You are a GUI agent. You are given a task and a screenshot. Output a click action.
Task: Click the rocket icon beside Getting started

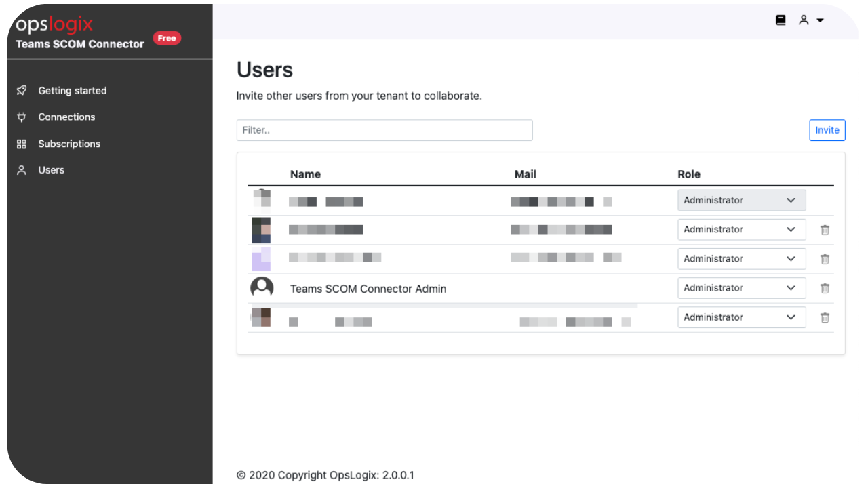click(x=22, y=91)
